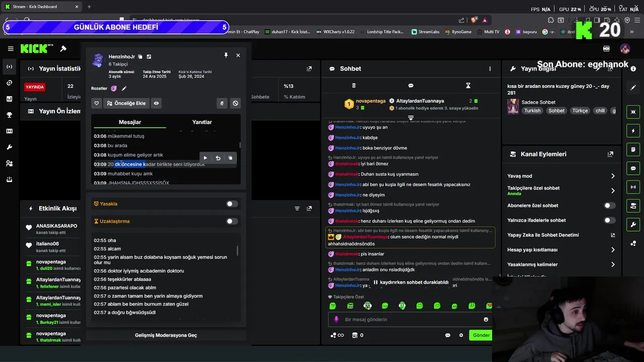Toggle eye watch button beside Önceliğe Ekle
This screenshot has height=362, width=644.
(156, 103)
